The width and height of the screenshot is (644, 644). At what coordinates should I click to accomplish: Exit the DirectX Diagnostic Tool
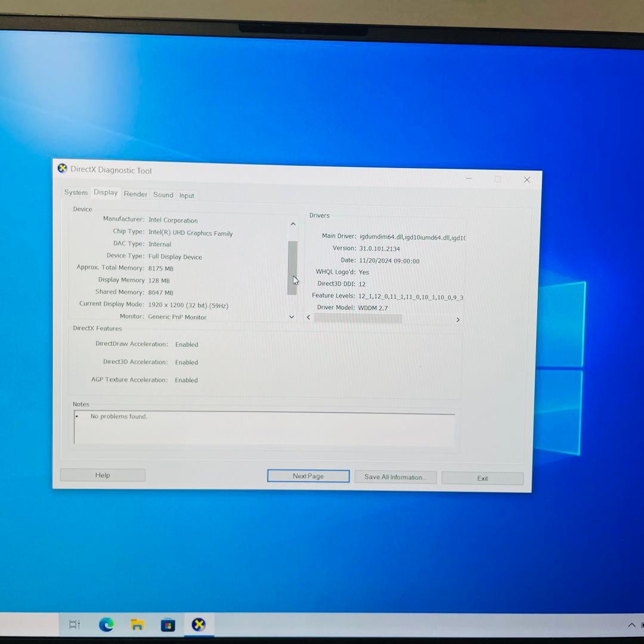482,478
